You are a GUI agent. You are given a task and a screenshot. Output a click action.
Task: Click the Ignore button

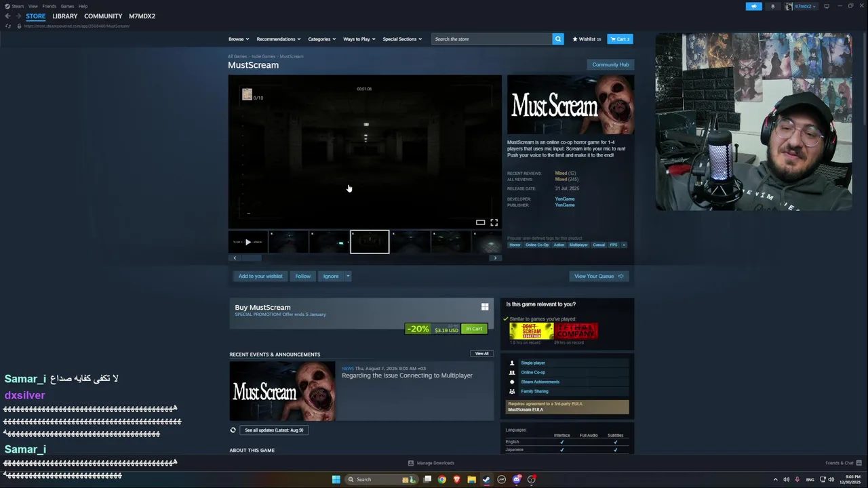point(330,276)
